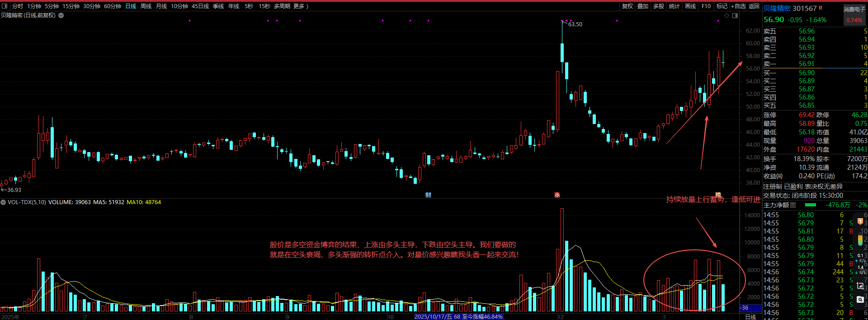
Task: Toggle right info panel icon next to diamond
Action: point(735,15)
